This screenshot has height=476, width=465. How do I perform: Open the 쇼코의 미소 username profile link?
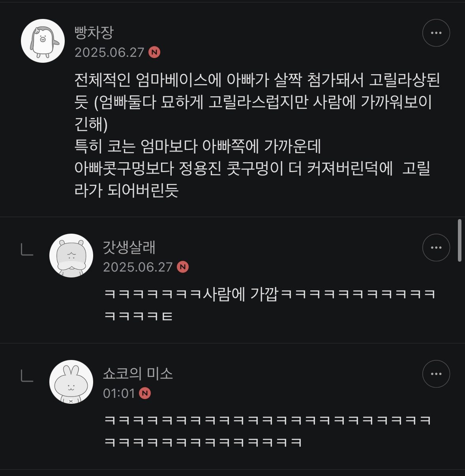click(x=138, y=373)
